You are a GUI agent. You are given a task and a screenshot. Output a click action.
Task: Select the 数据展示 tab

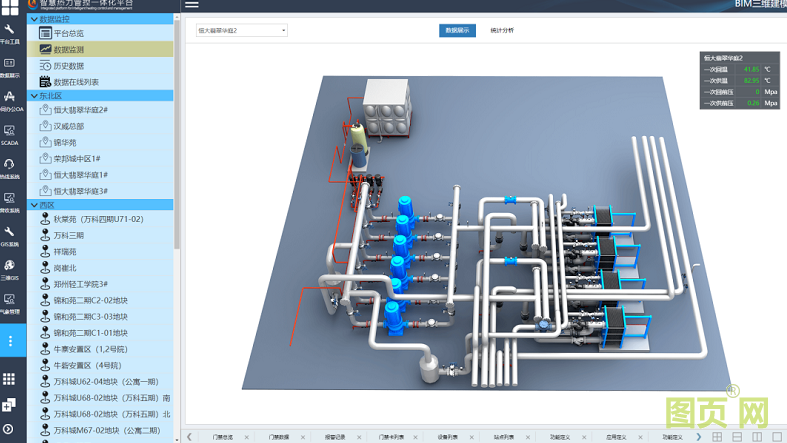point(457,31)
